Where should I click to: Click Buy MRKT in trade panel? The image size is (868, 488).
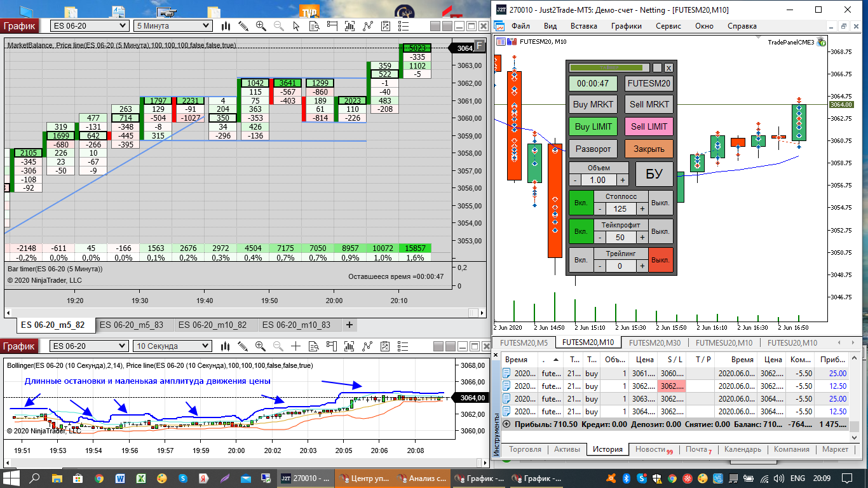pyautogui.click(x=593, y=104)
